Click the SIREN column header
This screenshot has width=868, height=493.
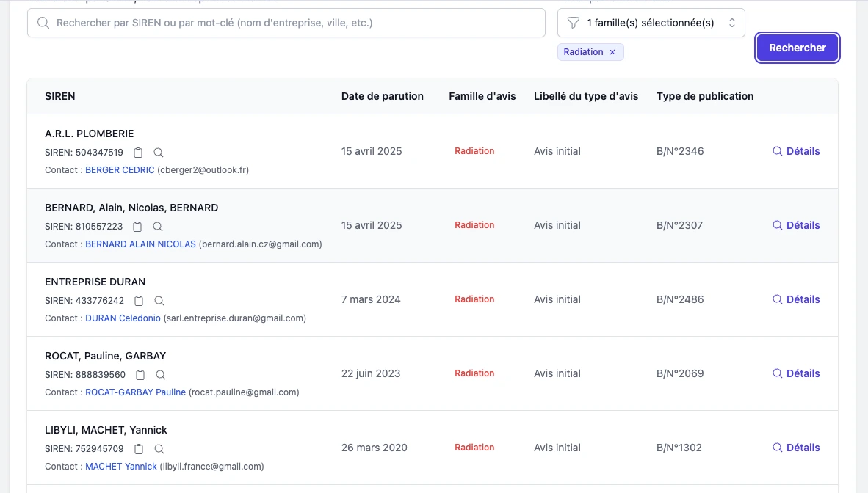click(59, 96)
